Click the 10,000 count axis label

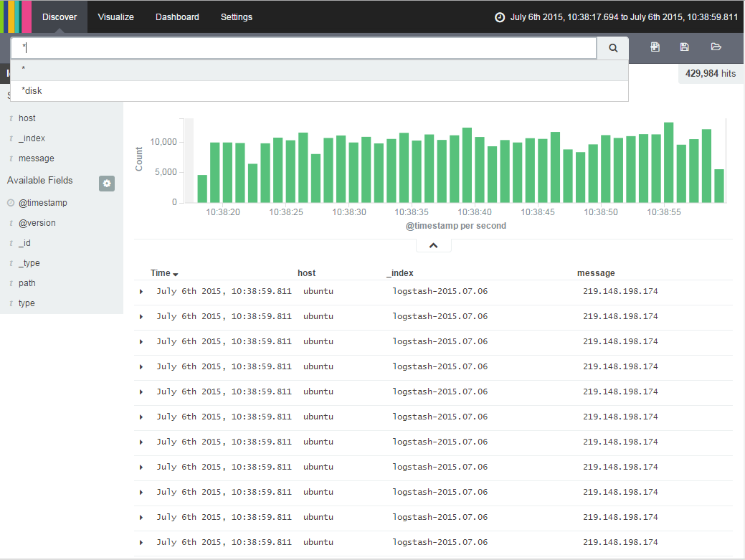coord(163,142)
